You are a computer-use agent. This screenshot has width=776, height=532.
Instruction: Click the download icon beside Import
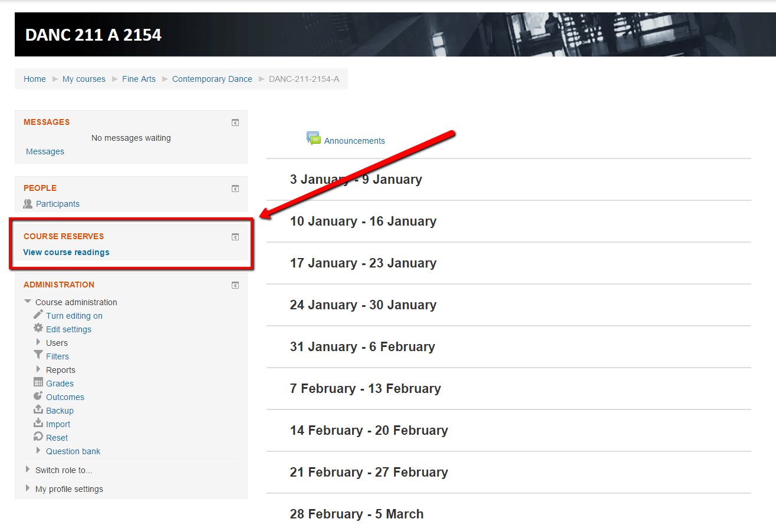(38, 423)
